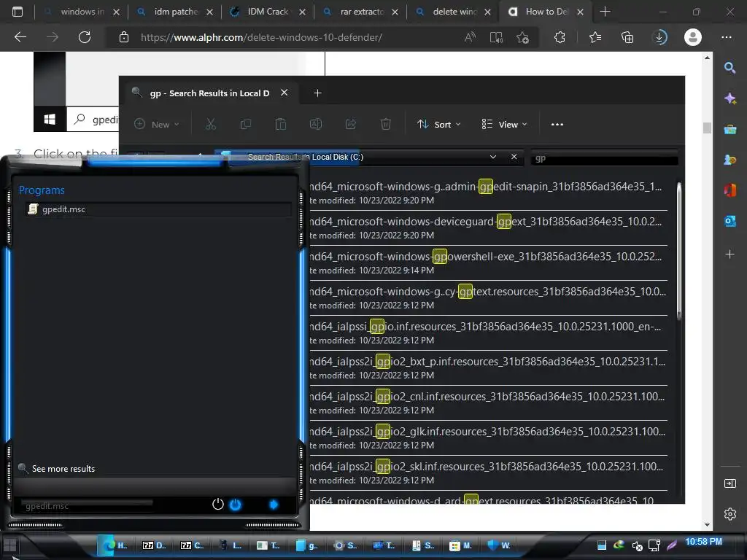The image size is (747, 560).
Task: Click the Delete trash icon in Explorer toolbar
Action: click(x=386, y=124)
